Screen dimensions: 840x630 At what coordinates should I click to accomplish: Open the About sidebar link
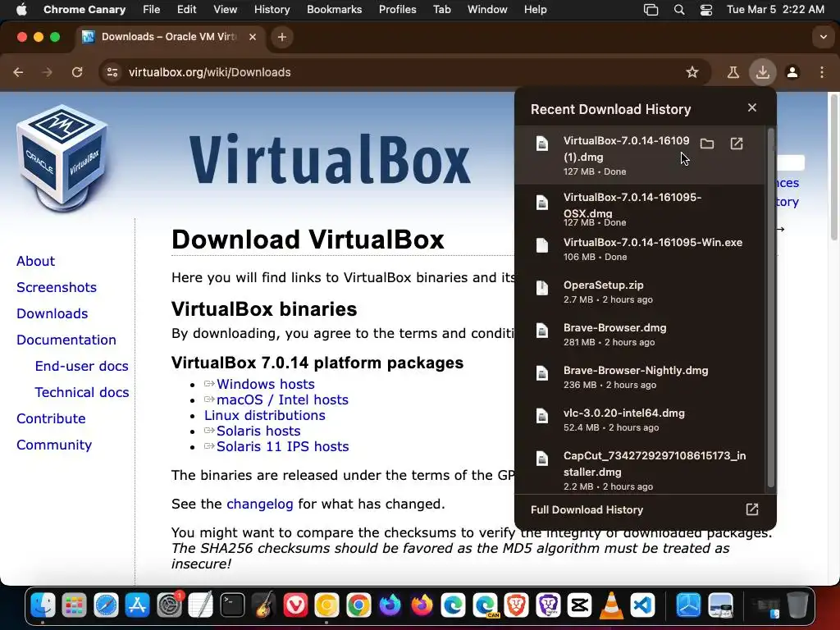[35, 261]
